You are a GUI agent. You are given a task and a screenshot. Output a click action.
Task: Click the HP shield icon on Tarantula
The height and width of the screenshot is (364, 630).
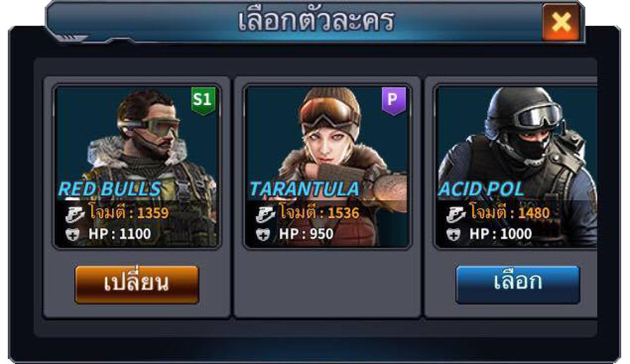pyautogui.click(x=263, y=234)
